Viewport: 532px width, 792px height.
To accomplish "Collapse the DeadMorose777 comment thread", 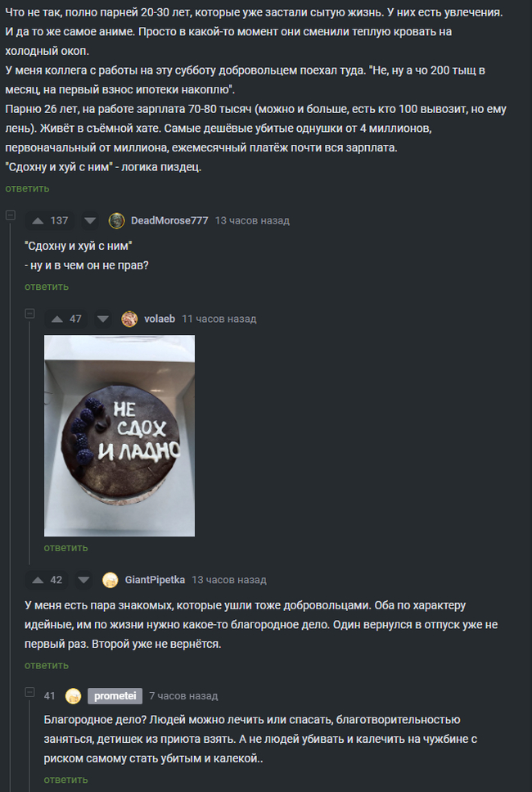I will (x=10, y=215).
